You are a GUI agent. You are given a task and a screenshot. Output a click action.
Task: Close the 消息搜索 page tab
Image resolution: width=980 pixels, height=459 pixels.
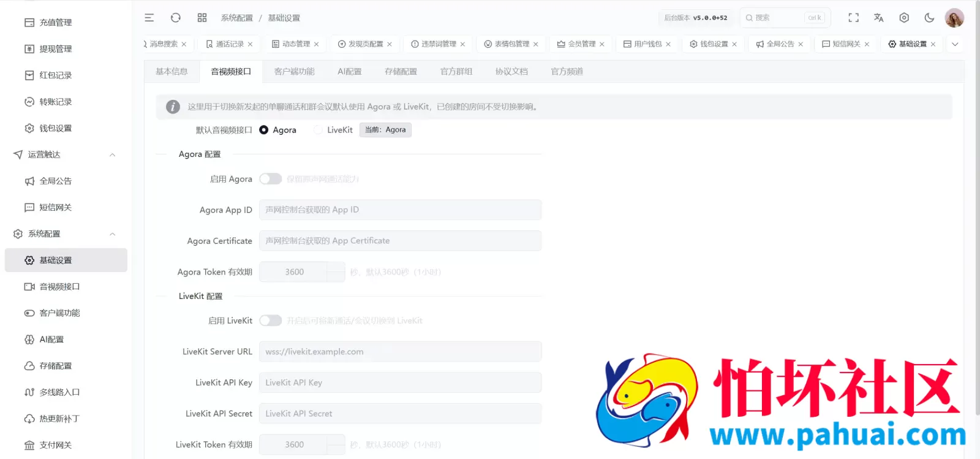tap(184, 44)
